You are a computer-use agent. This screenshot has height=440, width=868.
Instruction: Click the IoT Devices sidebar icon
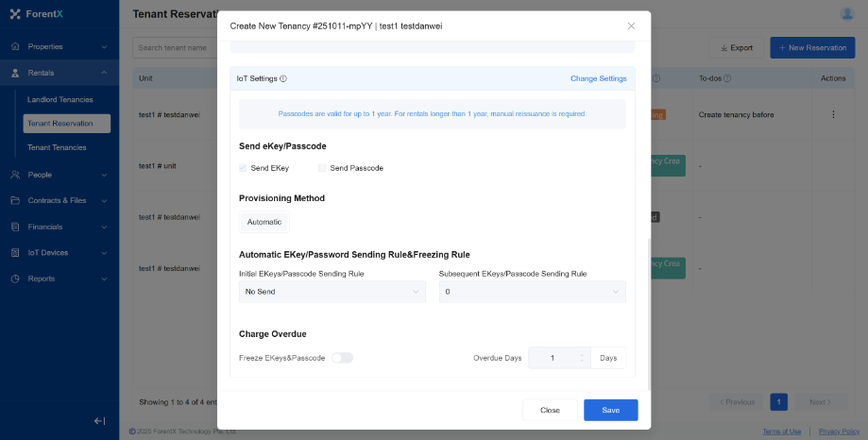click(x=16, y=252)
